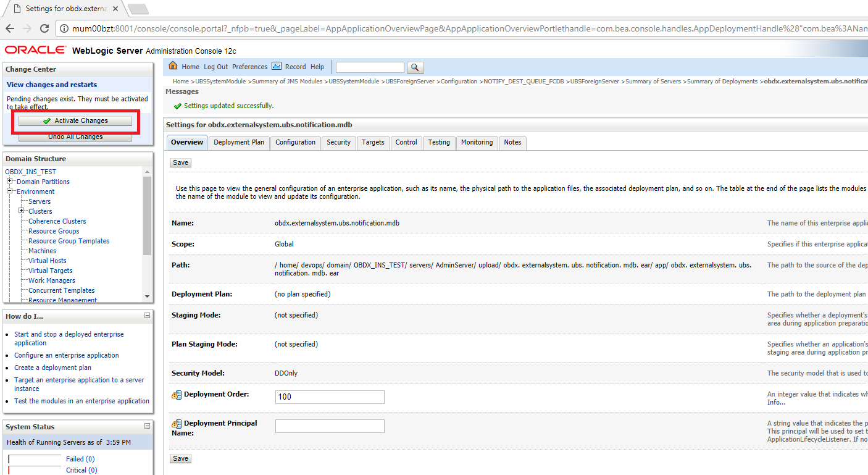Click the bottom Save button

click(180, 458)
